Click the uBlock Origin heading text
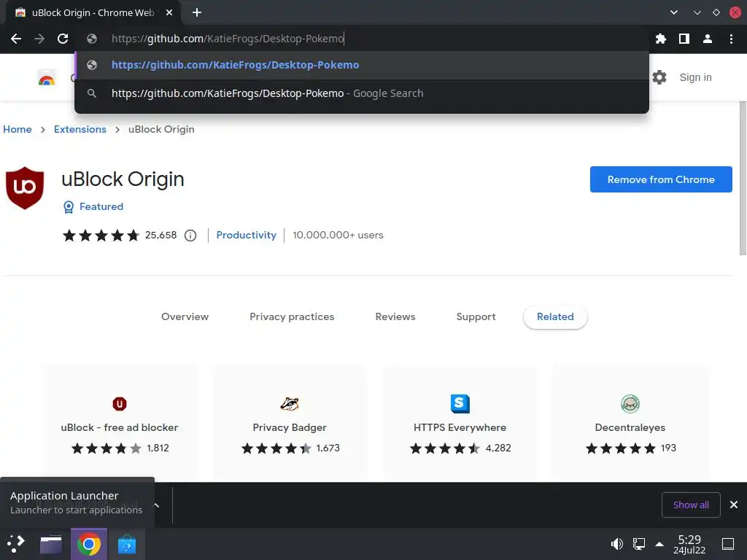The width and height of the screenshot is (747, 560). (x=123, y=179)
